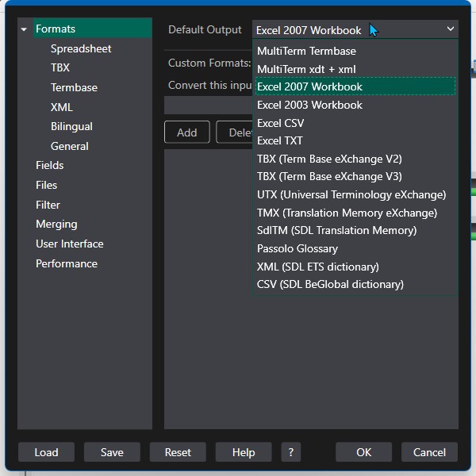476x476 pixels.
Task: Click the Reset button
Action: tap(178, 452)
